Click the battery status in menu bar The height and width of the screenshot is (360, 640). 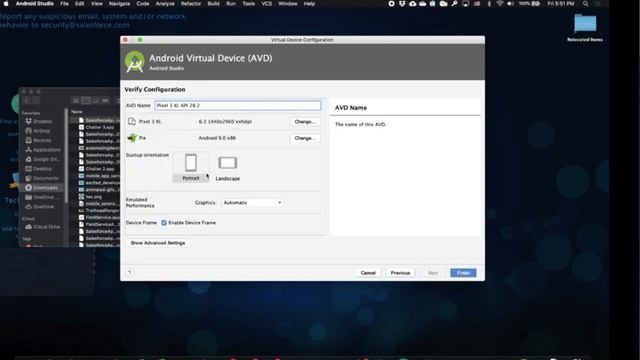530,4
